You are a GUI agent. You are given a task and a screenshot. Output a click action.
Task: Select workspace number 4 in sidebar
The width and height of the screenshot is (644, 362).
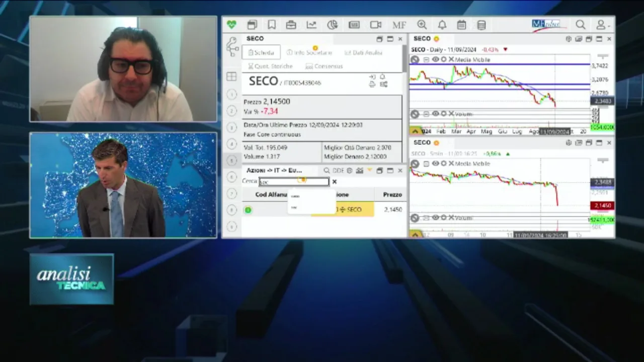231,144
